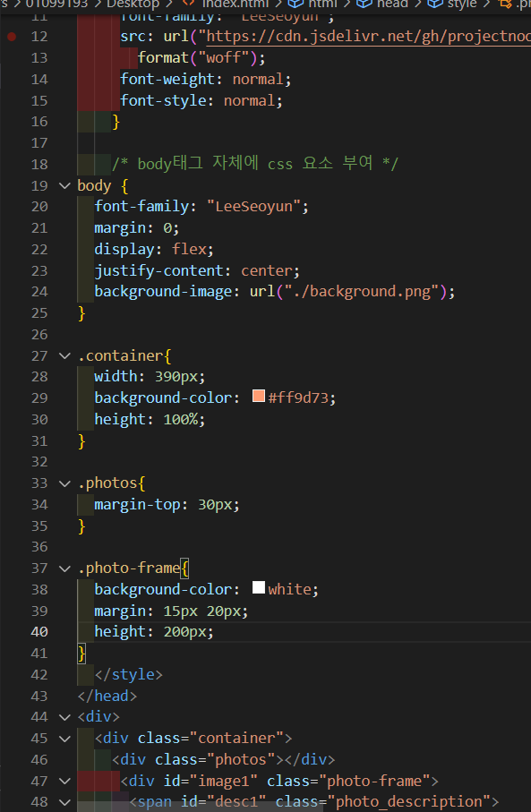Fold the image1 div at line 47
The height and width of the screenshot is (812, 531).
(x=64, y=781)
